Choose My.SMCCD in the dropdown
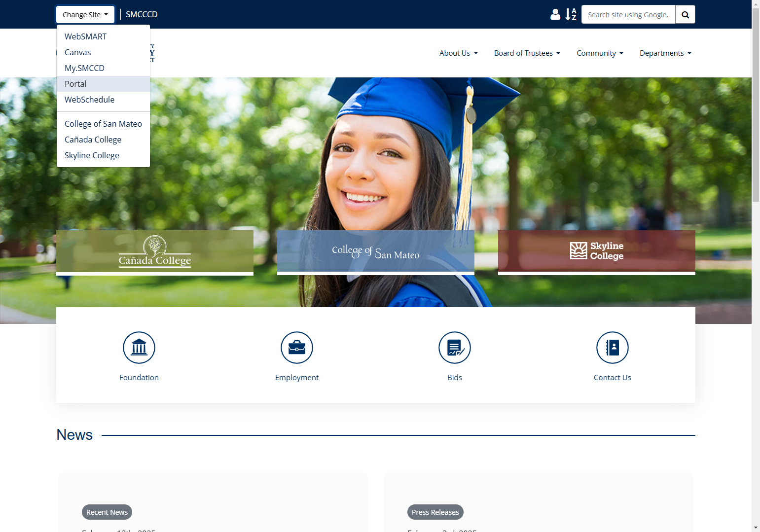The width and height of the screenshot is (760, 532). tap(103, 68)
